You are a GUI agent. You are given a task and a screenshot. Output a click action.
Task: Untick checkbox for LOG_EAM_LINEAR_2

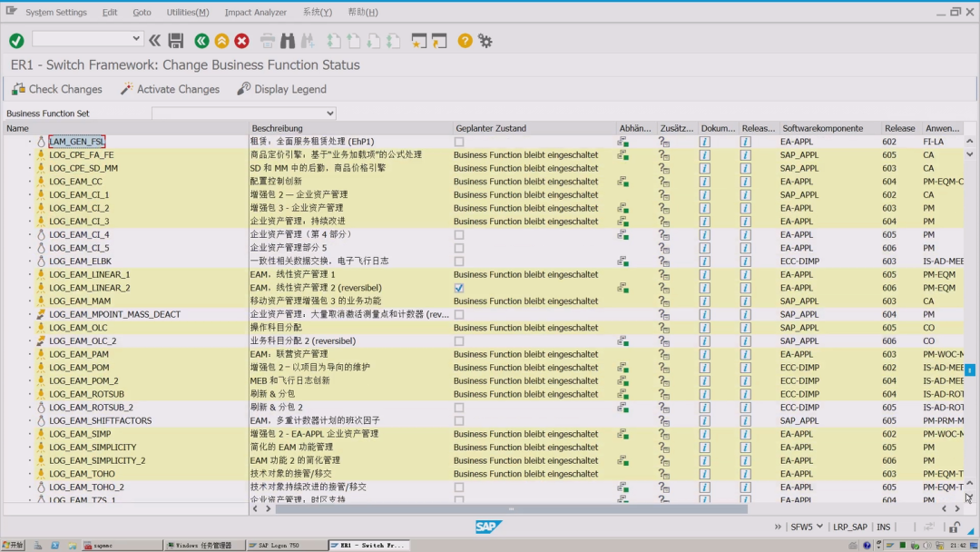[459, 288]
